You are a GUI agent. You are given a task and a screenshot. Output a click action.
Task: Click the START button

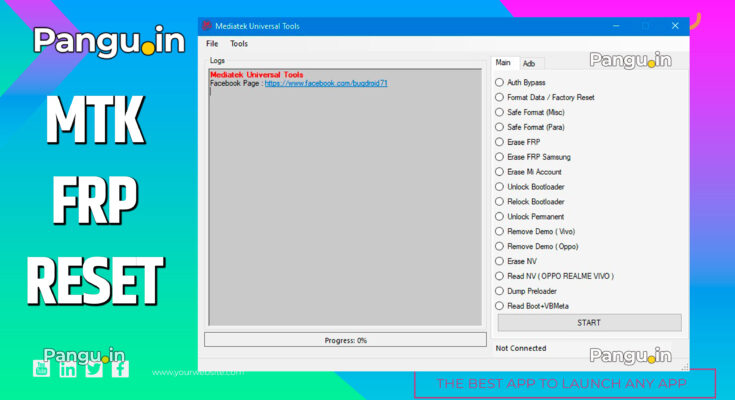589,323
